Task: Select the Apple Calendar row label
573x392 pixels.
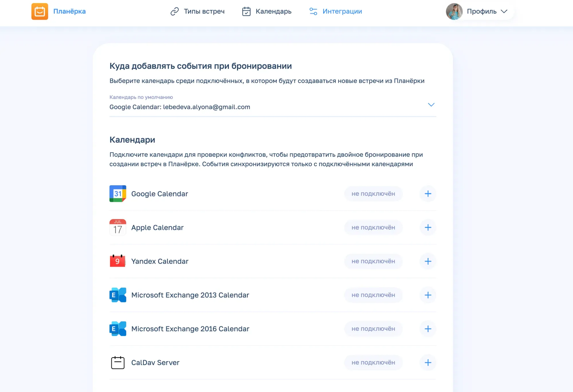Action: (157, 228)
